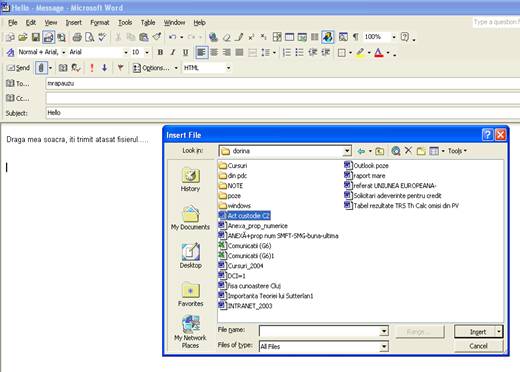
Task: Run the Spelling and Grammar check
Action: click(102, 37)
